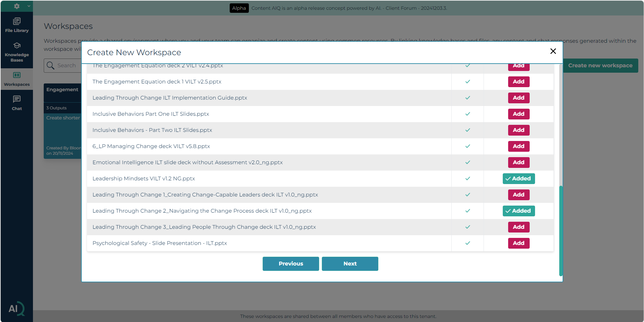Expand the dropdown beside the settings gear
The width and height of the screenshot is (644, 322).
point(29,6)
